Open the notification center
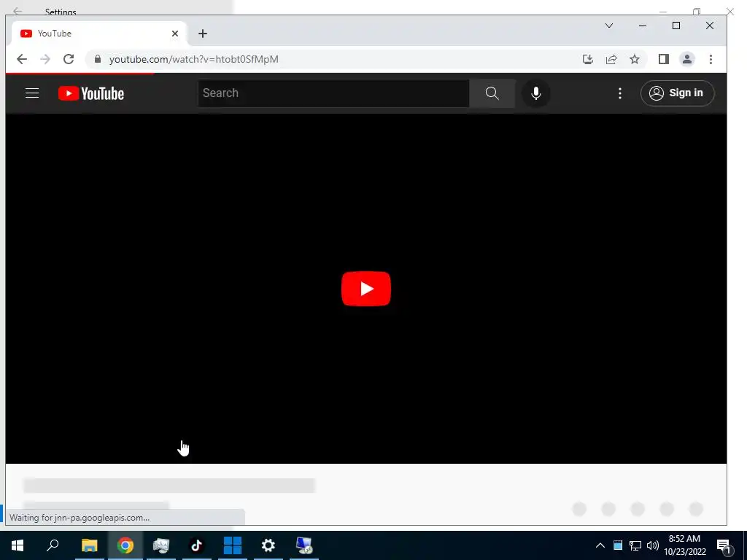747x560 pixels. (724, 545)
